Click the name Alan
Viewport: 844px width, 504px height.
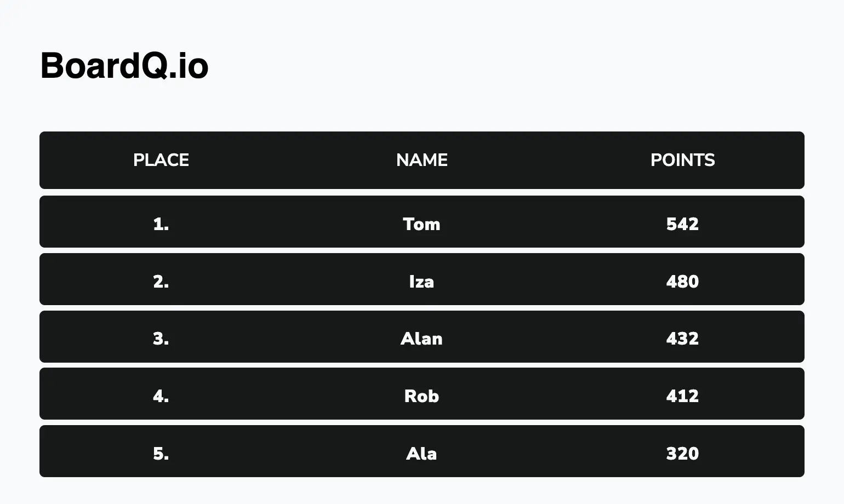click(x=421, y=339)
